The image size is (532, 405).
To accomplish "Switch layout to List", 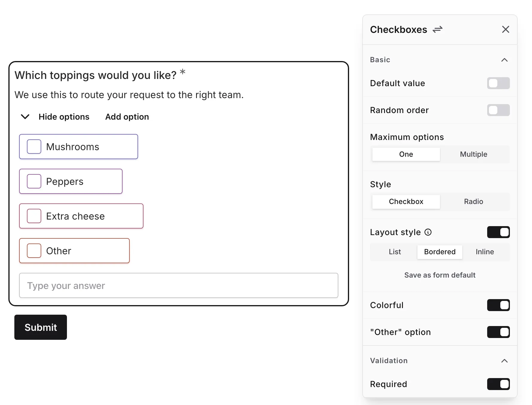I will (395, 252).
